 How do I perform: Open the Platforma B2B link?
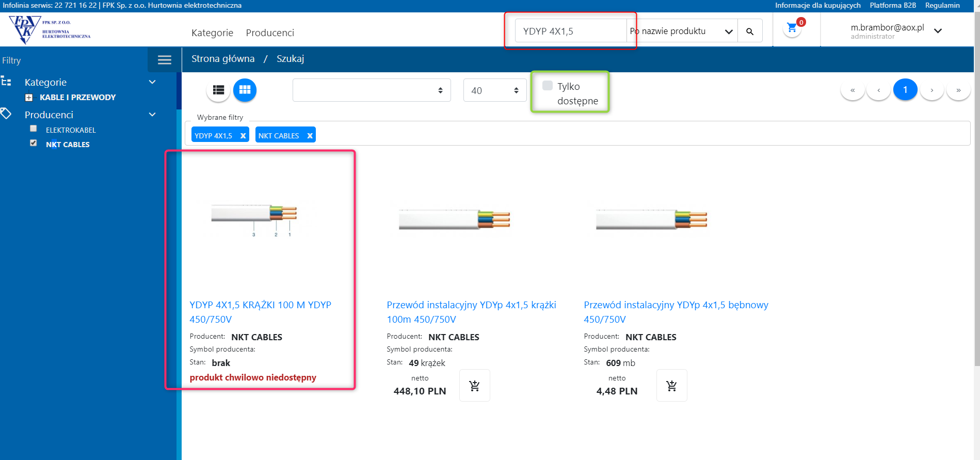click(892, 5)
